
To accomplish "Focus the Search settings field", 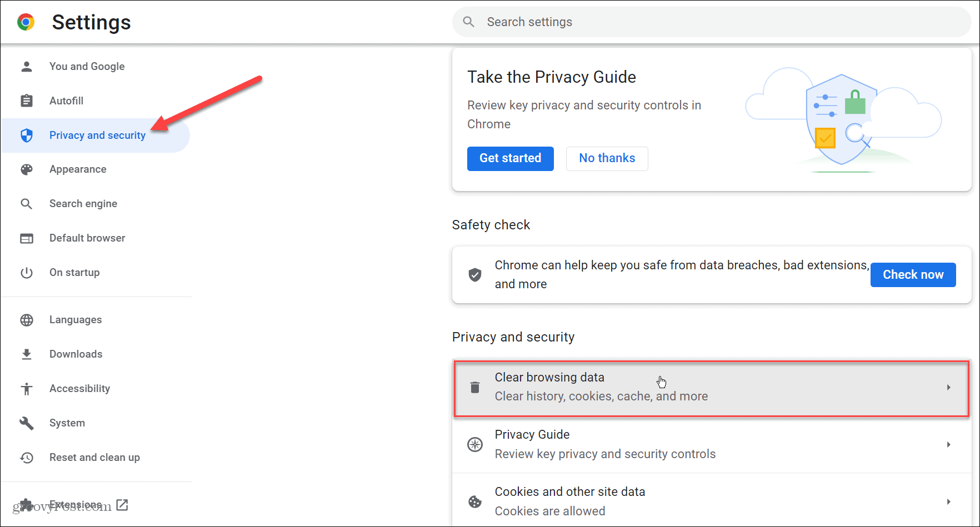I will tap(711, 22).
